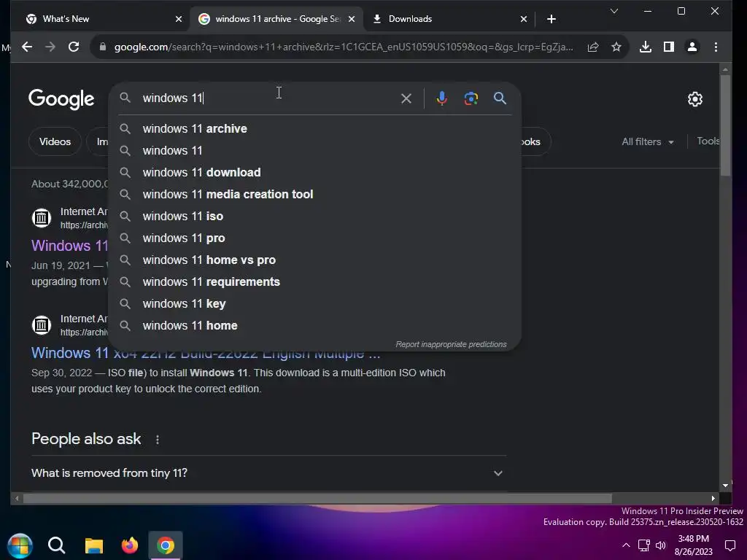
Task: Start voice search microphone icon
Action: coord(441,98)
